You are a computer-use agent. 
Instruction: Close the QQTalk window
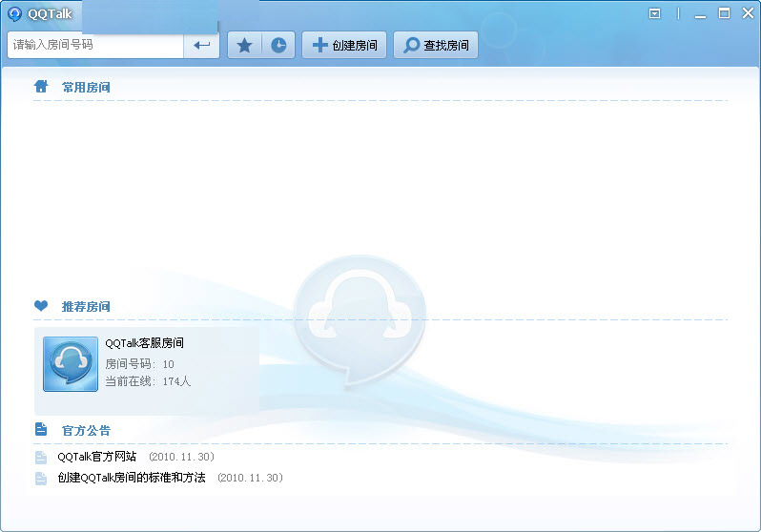[x=746, y=13]
